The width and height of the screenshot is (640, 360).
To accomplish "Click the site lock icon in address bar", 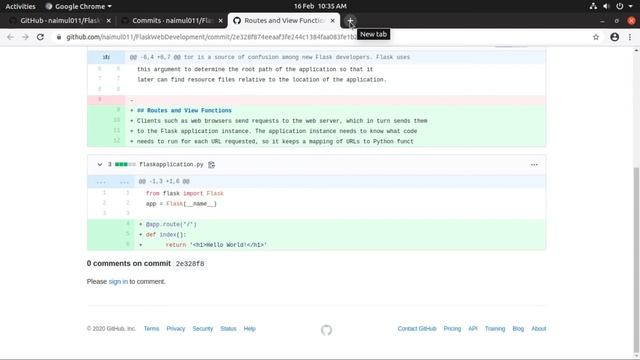I will [59, 37].
